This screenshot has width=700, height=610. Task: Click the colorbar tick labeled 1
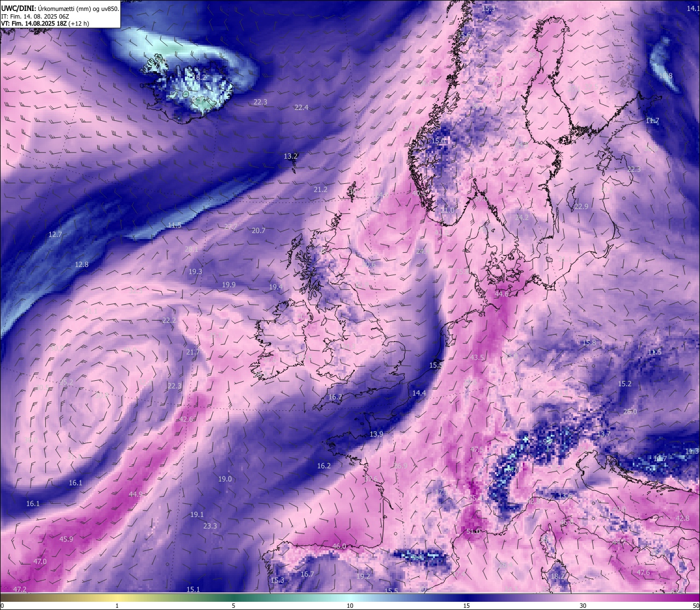[117, 606]
